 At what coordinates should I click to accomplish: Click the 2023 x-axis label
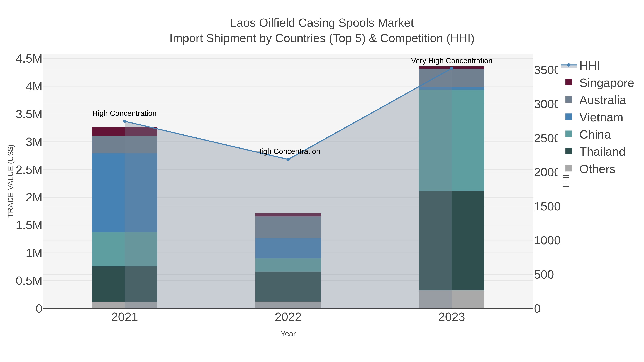(452, 317)
